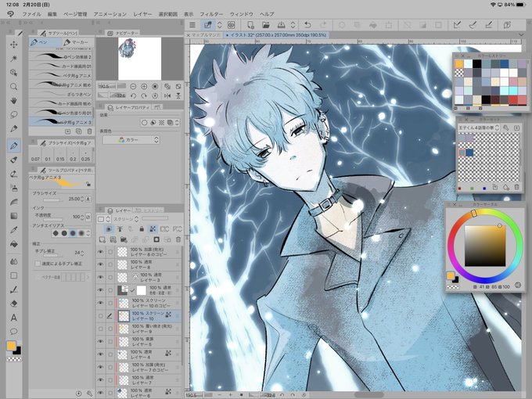Select the Fill bucket tool

pyautogui.click(x=14, y=244)
